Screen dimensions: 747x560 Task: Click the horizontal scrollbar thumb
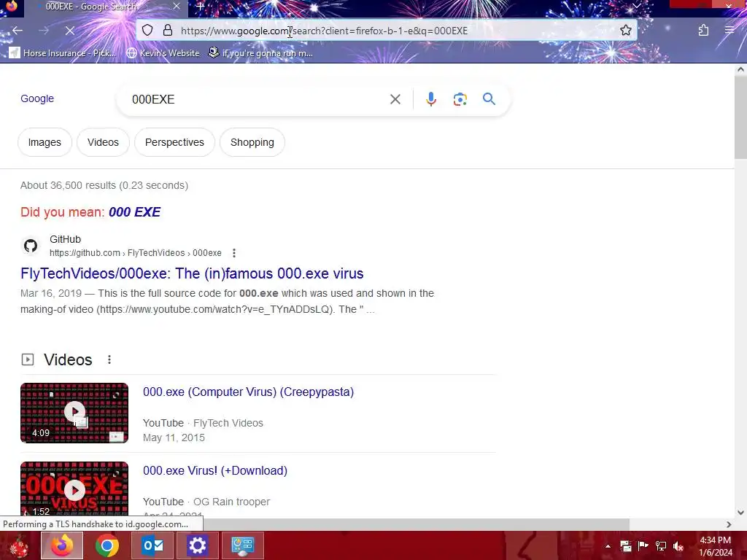pos(417,524)
